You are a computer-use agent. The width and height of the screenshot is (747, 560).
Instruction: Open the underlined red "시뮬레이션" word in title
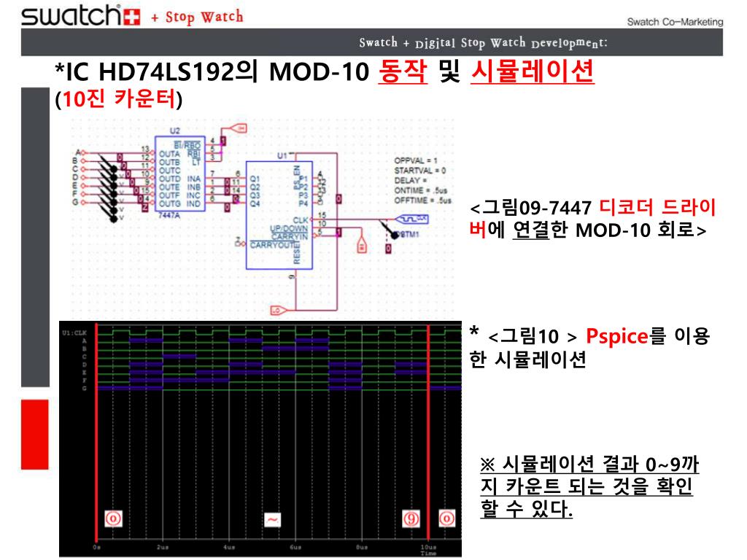(x=532, y=71)
